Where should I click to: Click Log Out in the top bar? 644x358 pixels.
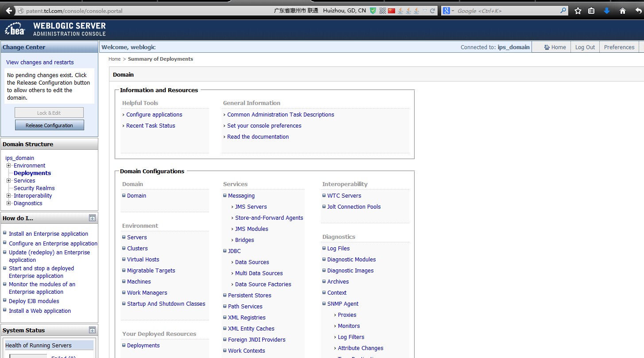(x=585, y=47)
